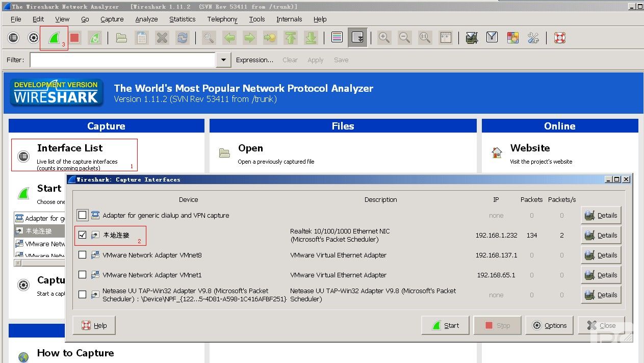Click the Packets/s column header
This screenshot has width=644, height=363.
point(562,199)
